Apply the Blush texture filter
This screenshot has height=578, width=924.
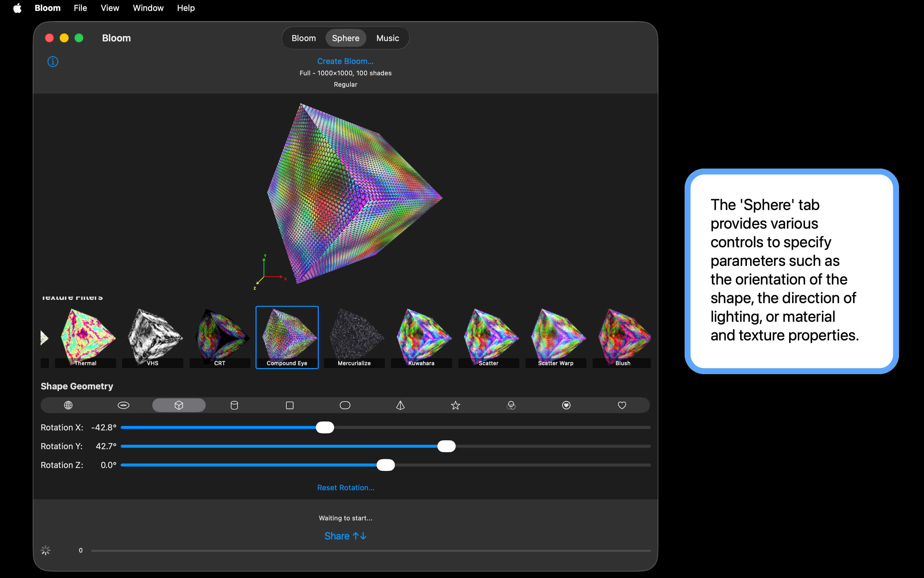point(621,337)
